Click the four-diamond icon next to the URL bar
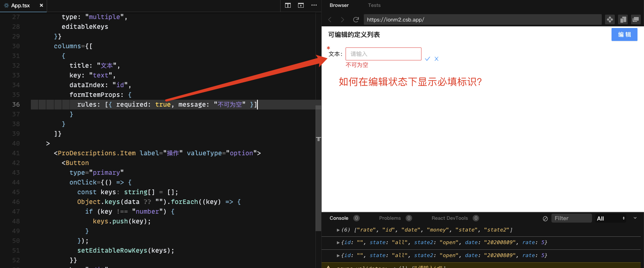Image resolution: width=644 pixels, height=268 pixels. click(x=609, y=19)
